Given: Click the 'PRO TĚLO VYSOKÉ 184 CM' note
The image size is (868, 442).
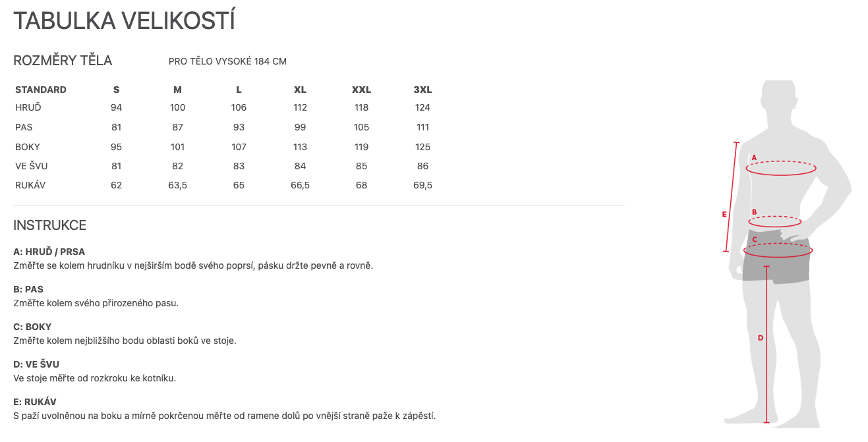Looking at the screenshot, I should [x=227, y=61].
